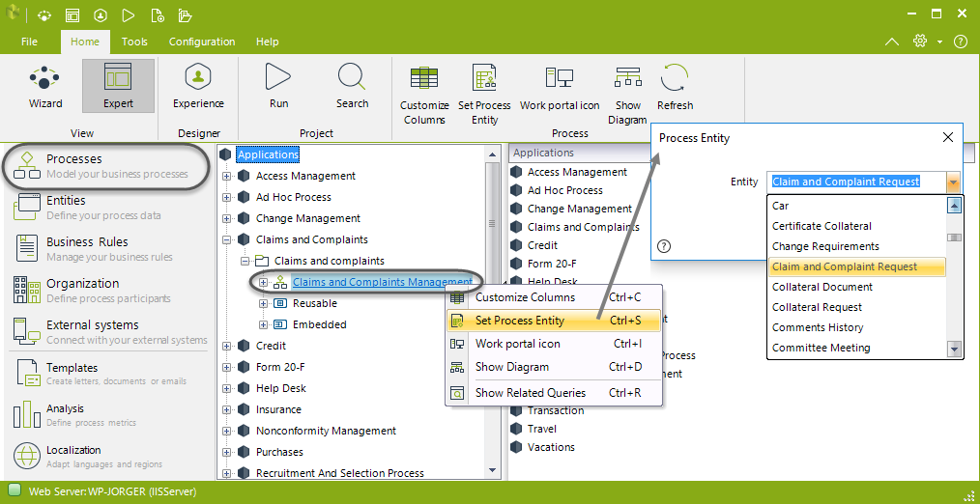Screen dimensions: 980x504
Task: Close the Process Entity dialog
Action: coord(947,137)
